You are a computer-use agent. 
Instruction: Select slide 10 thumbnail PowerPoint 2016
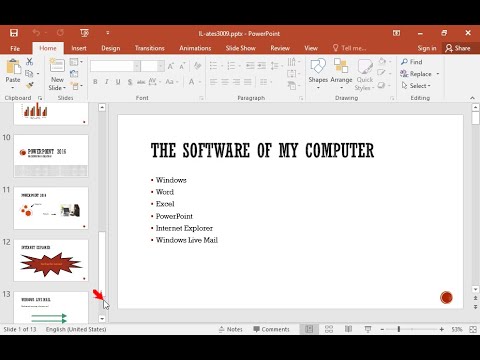pyautogui.click(x=51, y=156)
